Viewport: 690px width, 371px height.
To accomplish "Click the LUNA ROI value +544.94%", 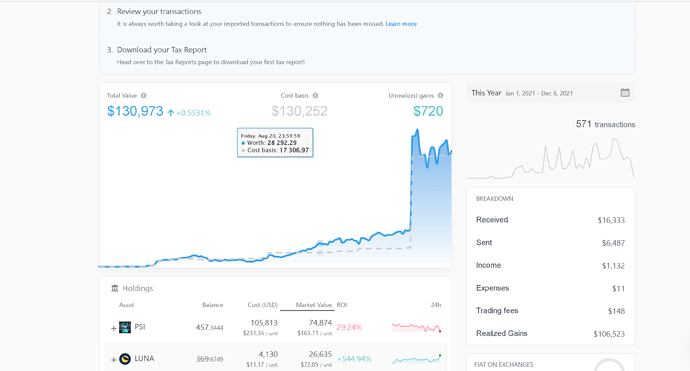I will pos(354,359).
